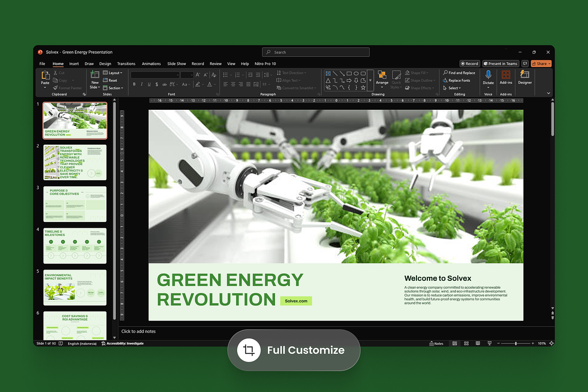Click the Search box in title bar
This screenshot has height=392, width=588.
[316, 52]
